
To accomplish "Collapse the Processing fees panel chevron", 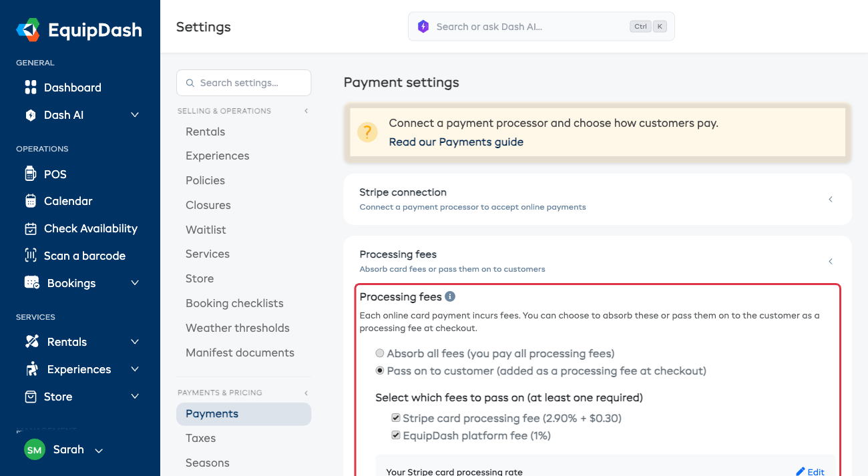I will pyautogui.click(x=831, y=261).
